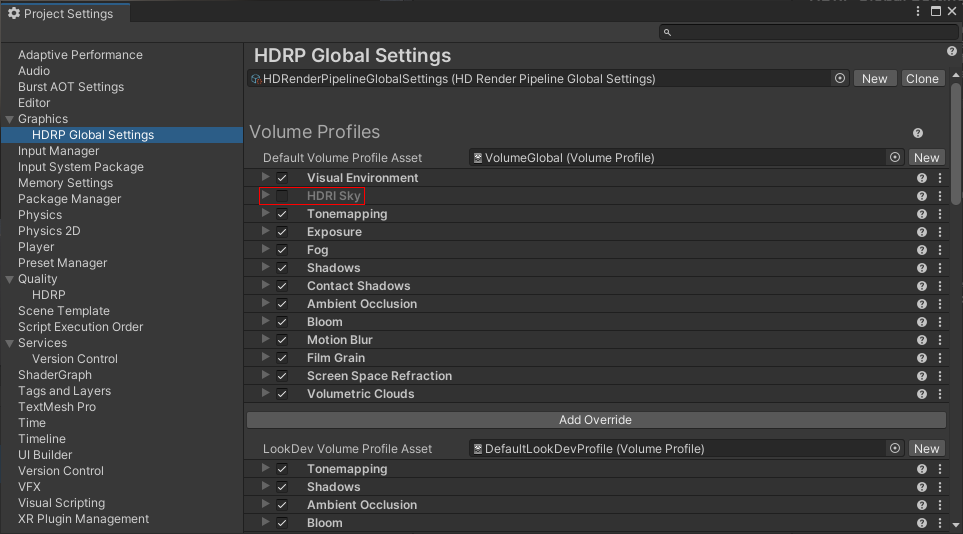Open help for Fog override
This screenshot has width=963, height=534.
coord(922,250)
